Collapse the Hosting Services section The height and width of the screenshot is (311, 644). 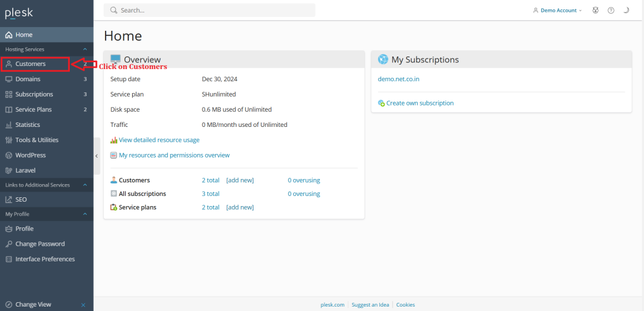coord(85,49)
